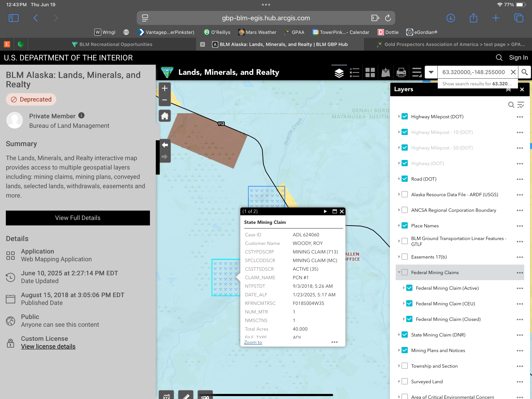This screenshot has height=399, width=532.
Task: Click the map Home extent button
Action: click(x=165, y=116)
